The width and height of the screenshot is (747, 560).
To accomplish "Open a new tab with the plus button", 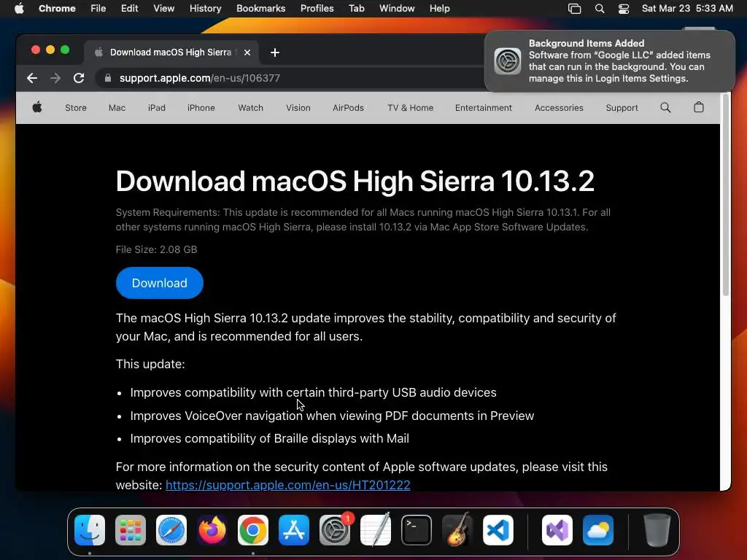I will [x=275, y=52].
